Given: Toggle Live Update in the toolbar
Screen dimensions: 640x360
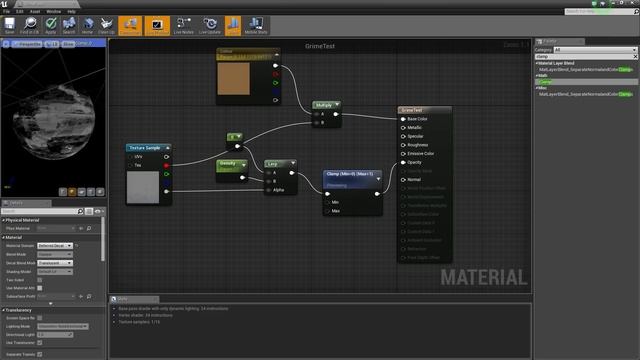Looking at the screenshot, I should click(x=210, y=25).
